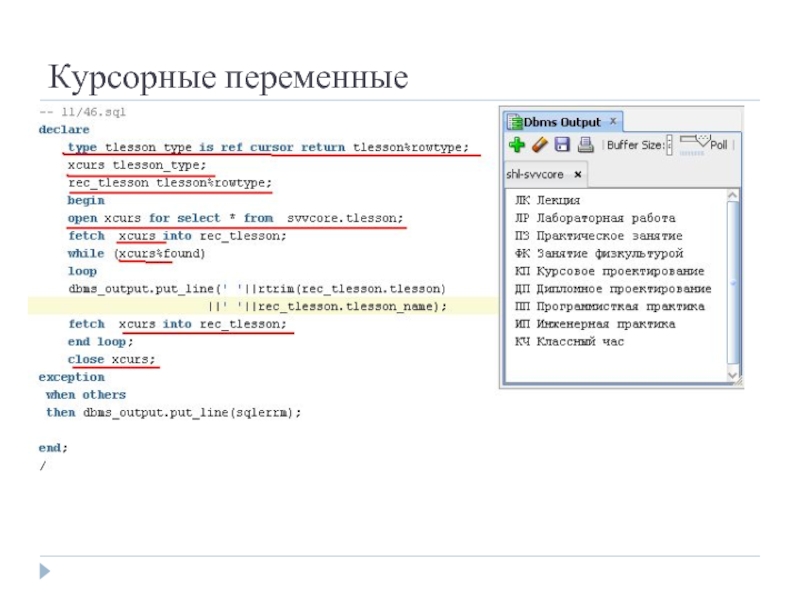Click the Buffer Size input field

[669, 145]
